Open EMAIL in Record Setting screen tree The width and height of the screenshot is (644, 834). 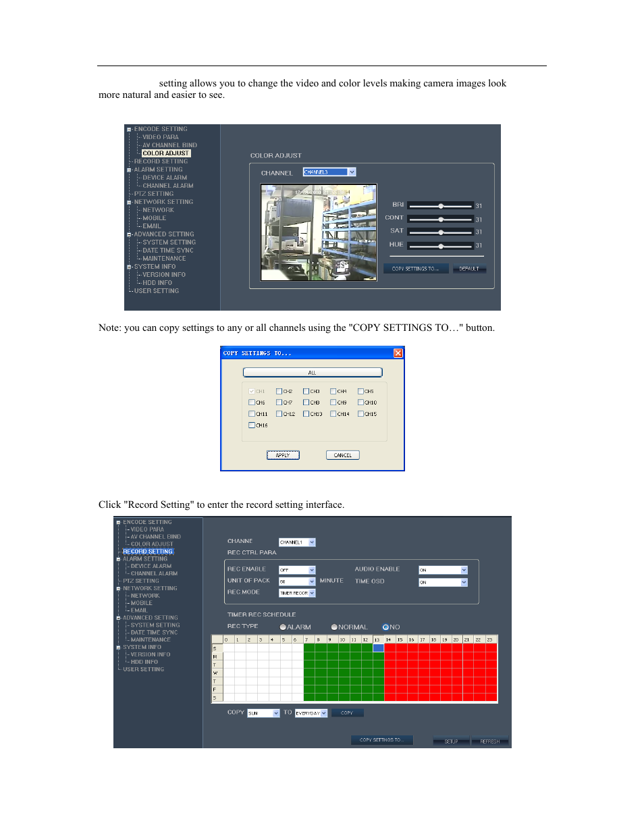click(x=139, y=610)
